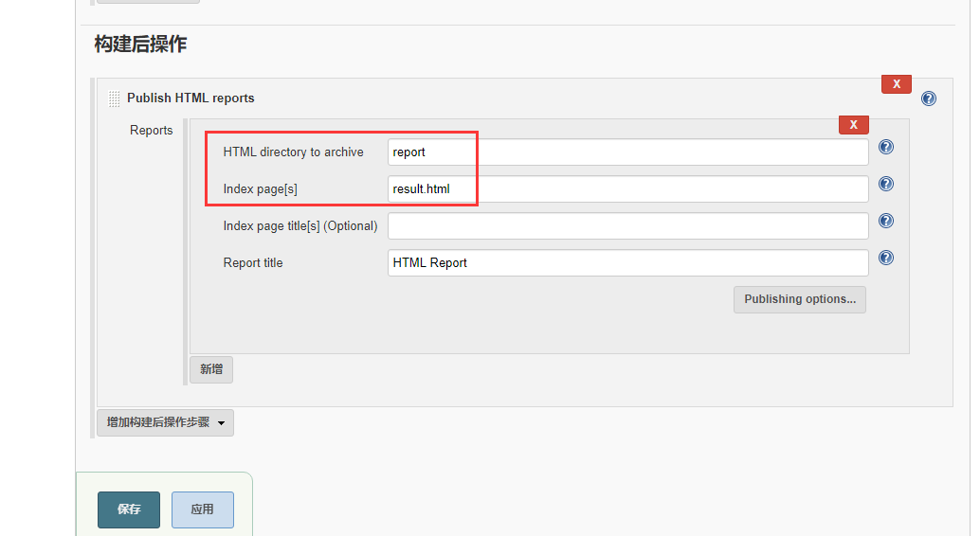Show help for Index page title[s] field

(885, 221)
